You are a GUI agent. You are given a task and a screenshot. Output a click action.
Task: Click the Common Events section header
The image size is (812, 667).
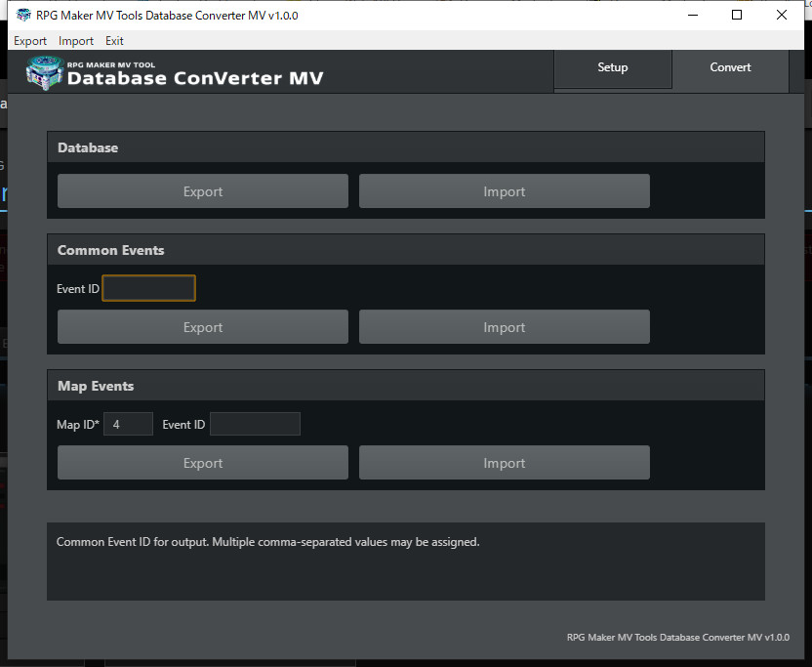(110, 249)
